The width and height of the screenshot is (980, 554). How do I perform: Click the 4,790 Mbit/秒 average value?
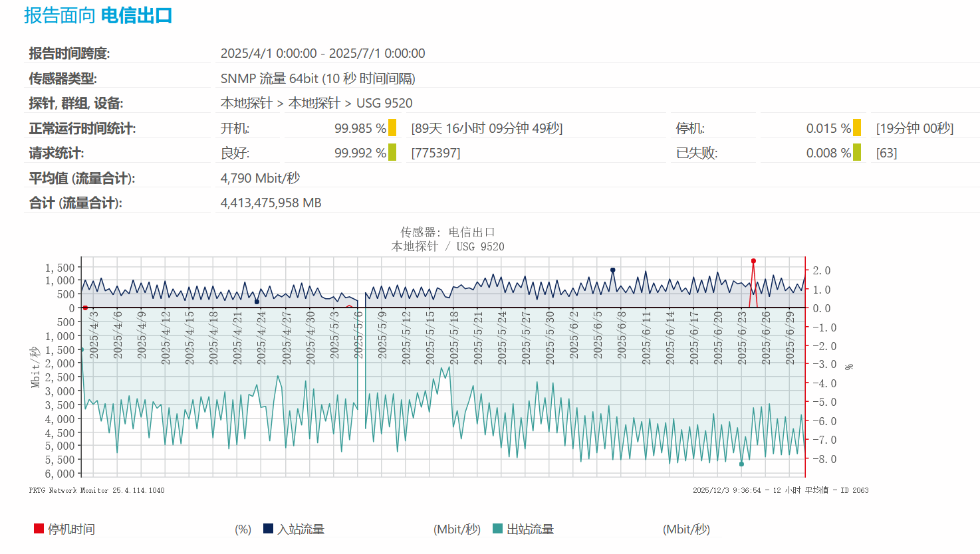[x=260, y=178]
